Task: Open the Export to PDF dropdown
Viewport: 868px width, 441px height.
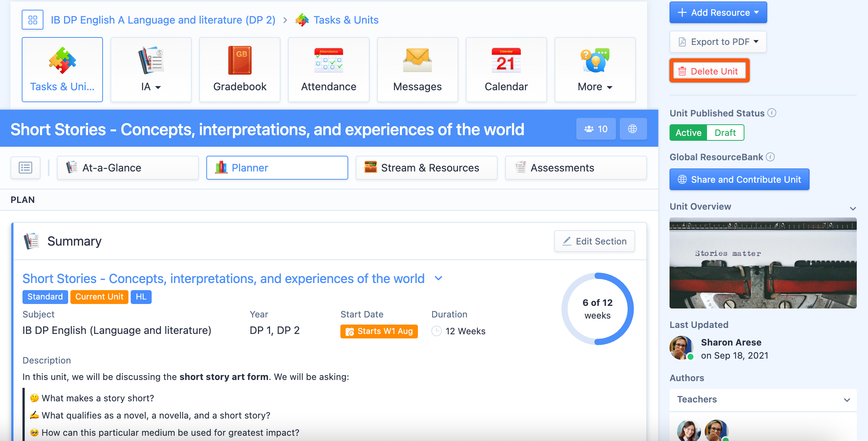Action: [x=718, y=42]
